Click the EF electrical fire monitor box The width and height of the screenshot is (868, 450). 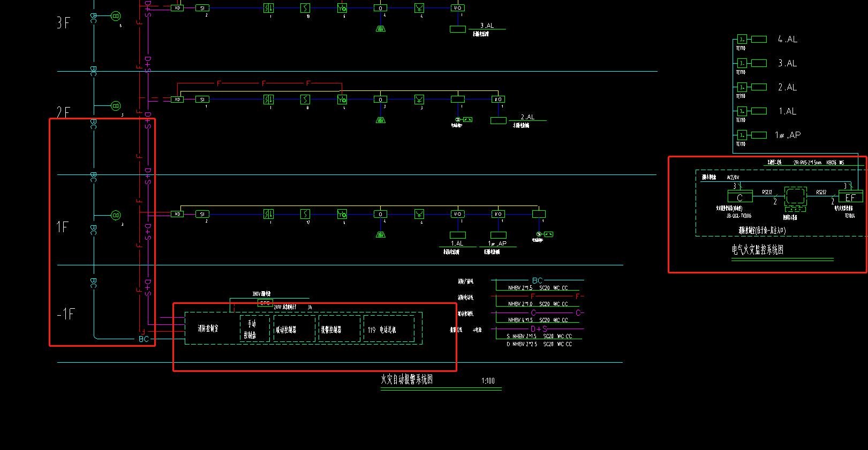tap(850, 197)
